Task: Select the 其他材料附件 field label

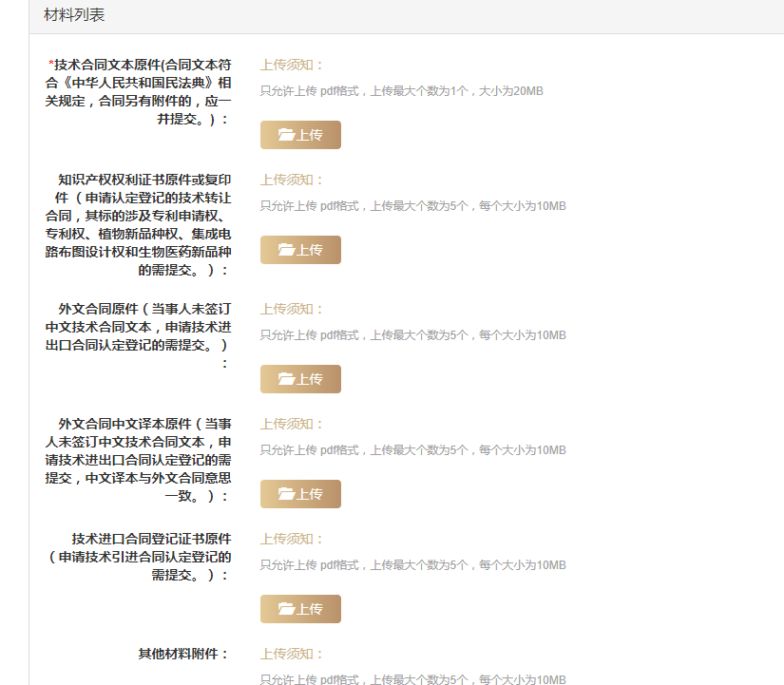Action: coord(183,653)
